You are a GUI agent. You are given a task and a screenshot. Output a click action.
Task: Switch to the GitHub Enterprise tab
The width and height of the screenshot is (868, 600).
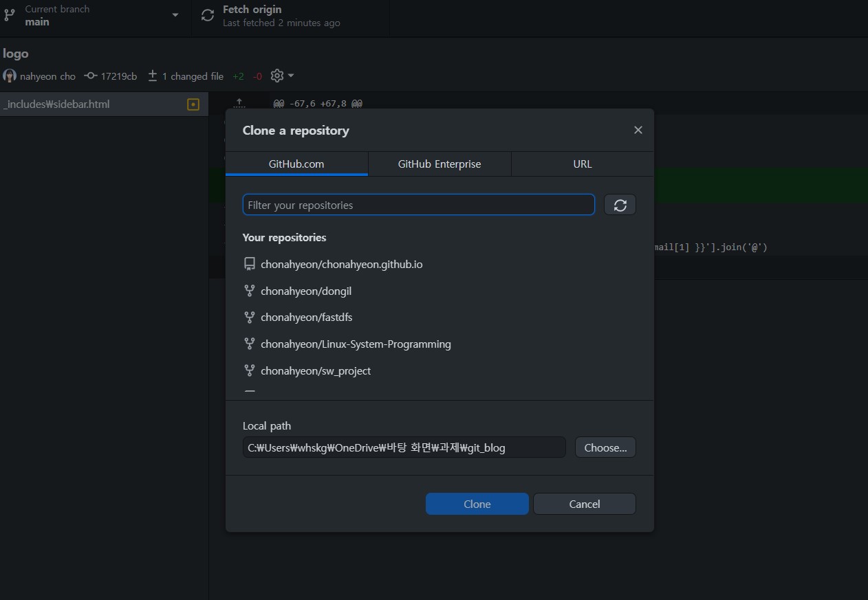tap(439, 164)
